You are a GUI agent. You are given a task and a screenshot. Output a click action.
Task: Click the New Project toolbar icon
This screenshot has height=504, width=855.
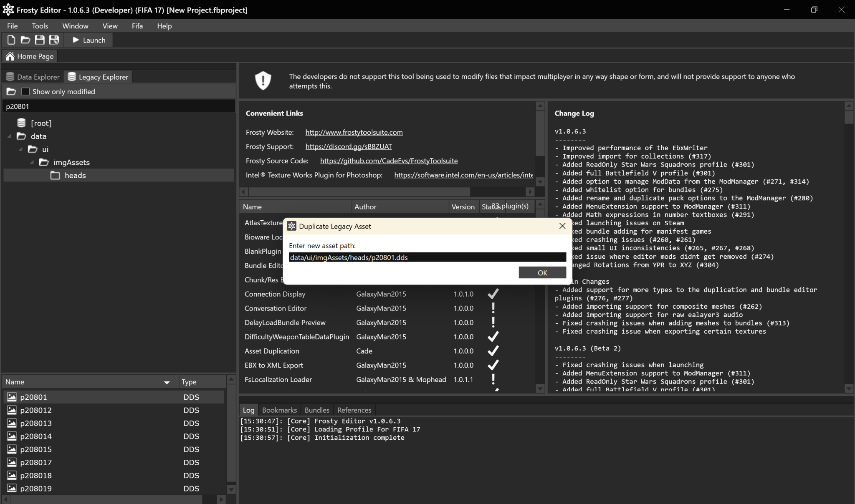pyautogui.click(x=11, y=40)
